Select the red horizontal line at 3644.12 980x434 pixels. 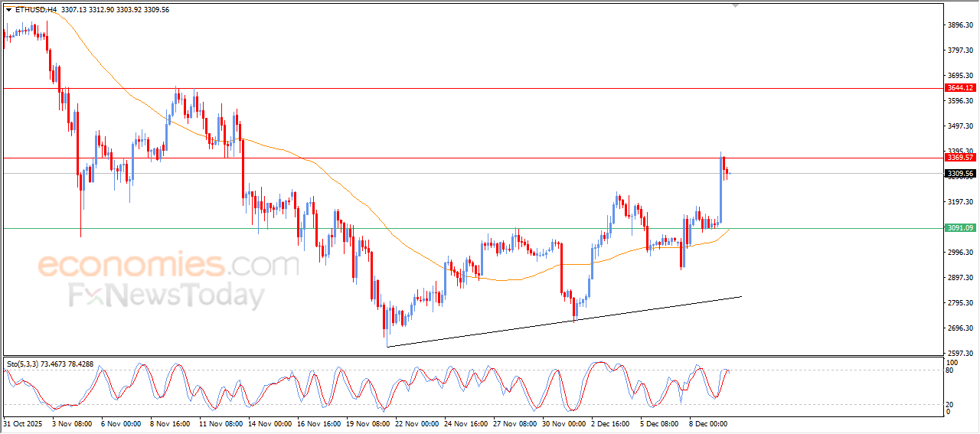(x=472, y=88)
